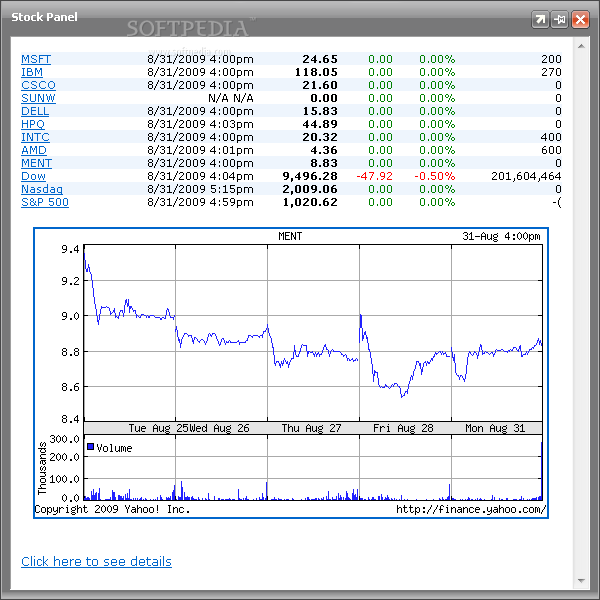The width and height of the screenshot is (600, 600).
Task: Open the MSFT ticker link
Action: click(x=36, y=59)
